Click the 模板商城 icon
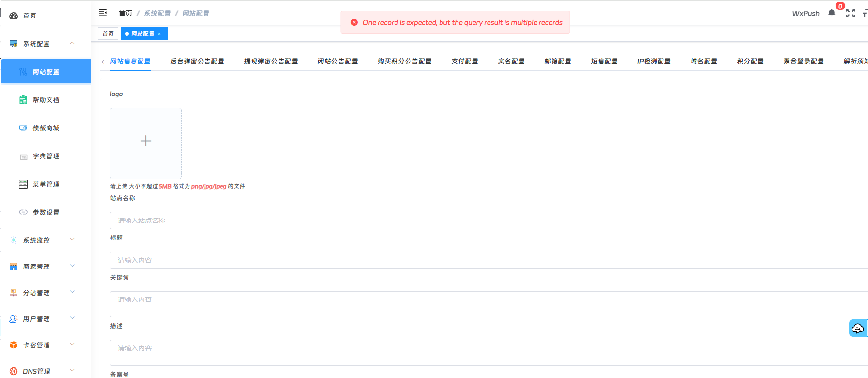 click(23, 128)
